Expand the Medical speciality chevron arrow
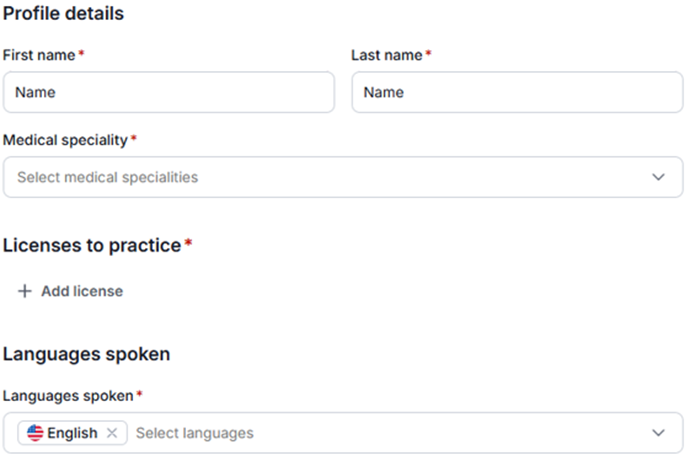Screen dimensions: 690x461 click(658, 177)
